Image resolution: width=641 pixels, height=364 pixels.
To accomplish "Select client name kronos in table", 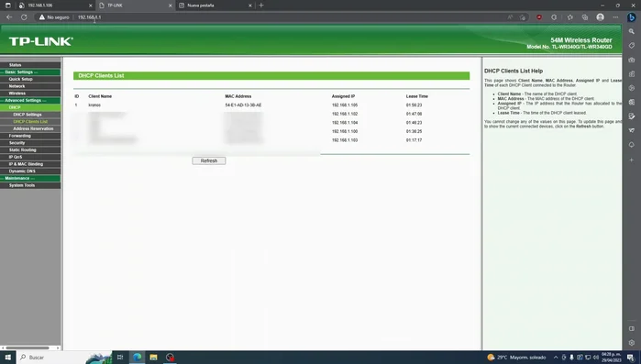I will 94,105.
